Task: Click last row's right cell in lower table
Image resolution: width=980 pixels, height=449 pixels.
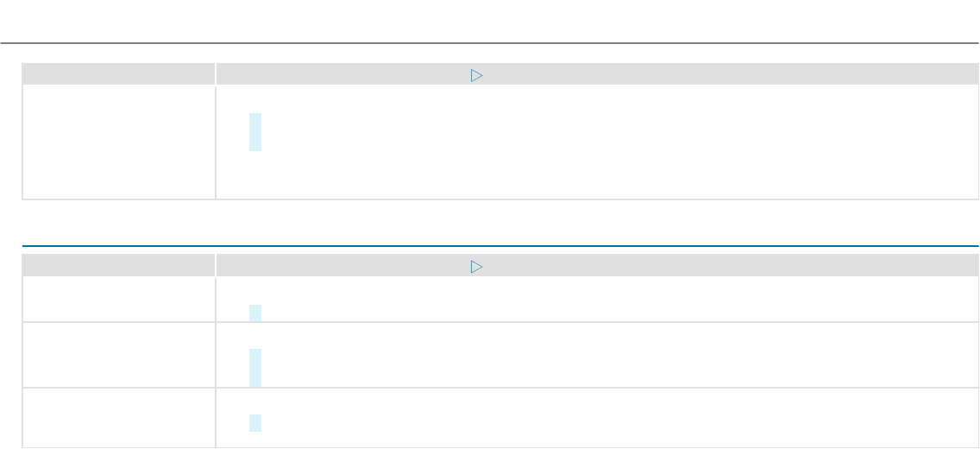Action: [x=604, y=418]
